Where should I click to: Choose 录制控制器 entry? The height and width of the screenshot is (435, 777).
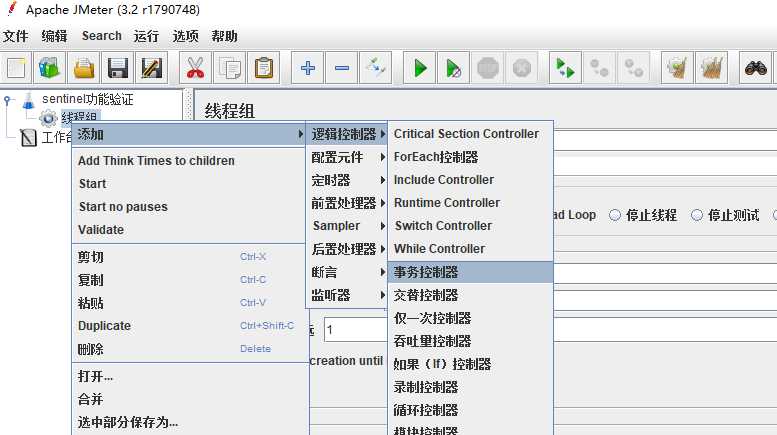[x=470, y=387]
